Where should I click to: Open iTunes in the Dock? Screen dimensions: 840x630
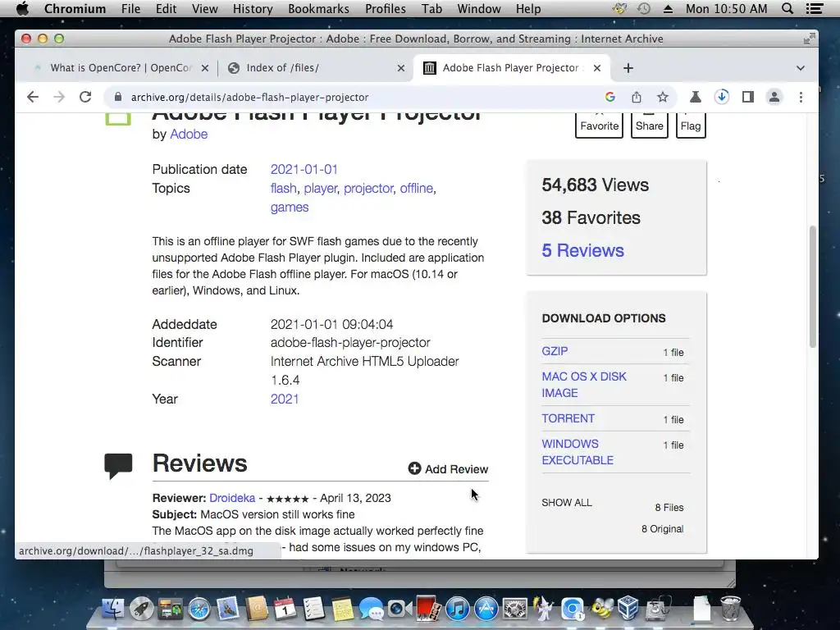tap(457, 609)
